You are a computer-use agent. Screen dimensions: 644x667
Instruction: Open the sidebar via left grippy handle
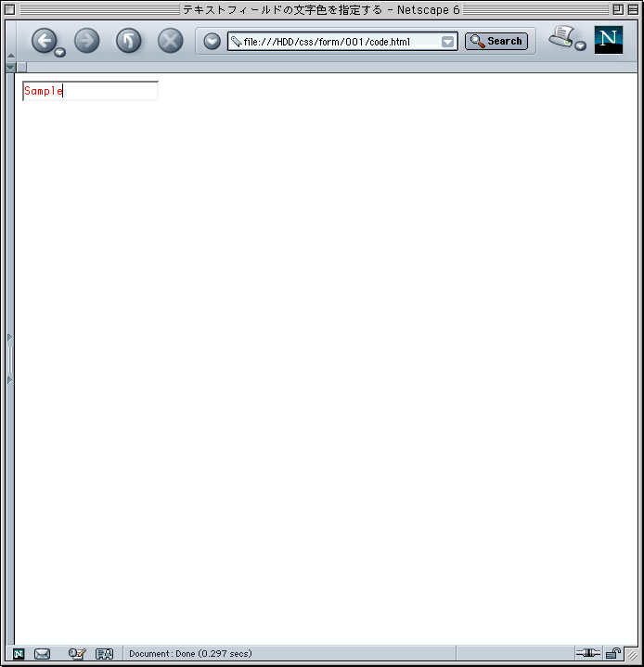(10, 359)
